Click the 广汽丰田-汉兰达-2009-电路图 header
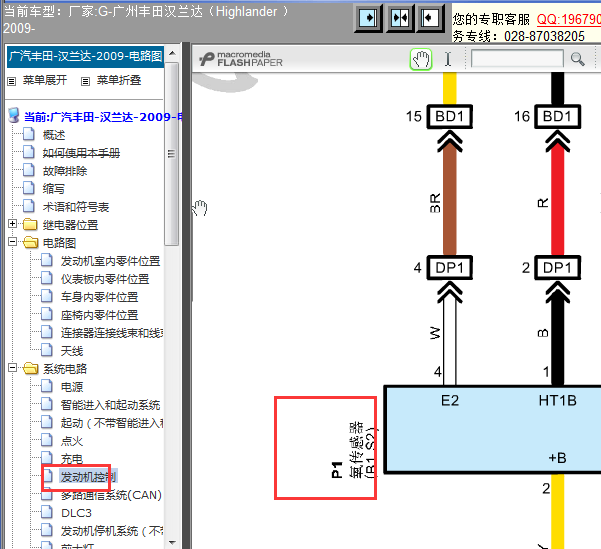 85,56
